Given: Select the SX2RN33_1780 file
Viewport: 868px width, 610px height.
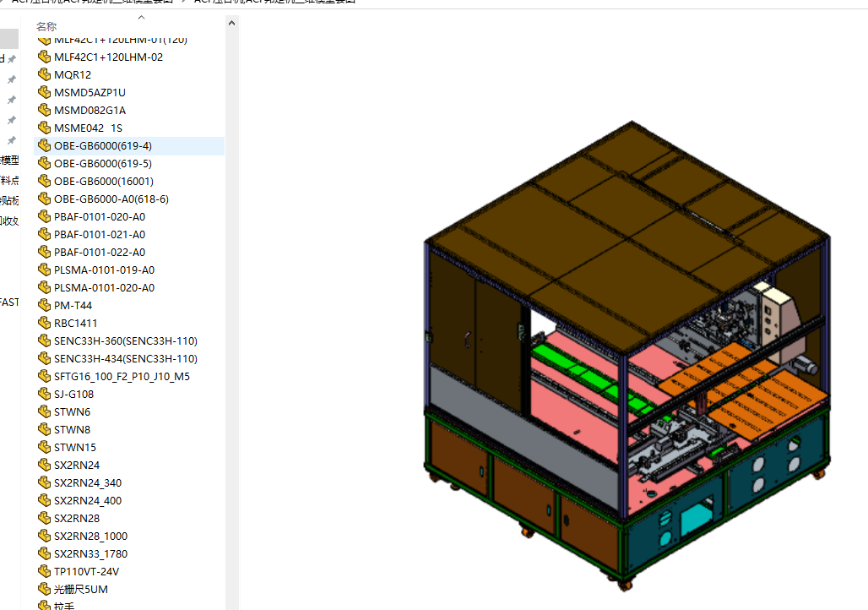Looking at the screenshot, I should coord(91,553).
